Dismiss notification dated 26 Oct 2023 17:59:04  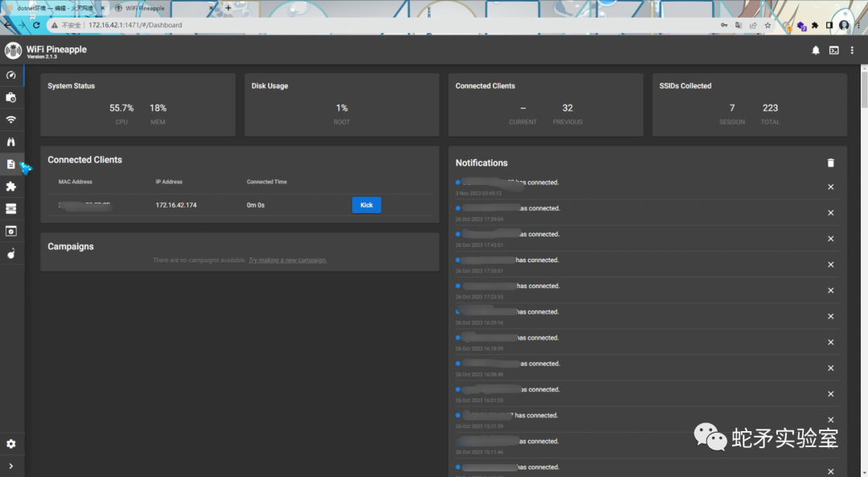[x=830, y=212]
